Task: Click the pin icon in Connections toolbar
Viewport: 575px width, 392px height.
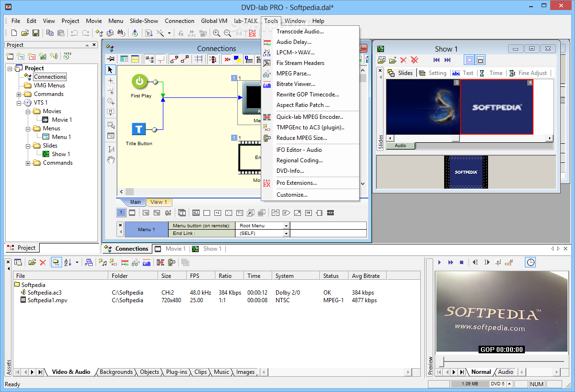Action: coord(111,59)
